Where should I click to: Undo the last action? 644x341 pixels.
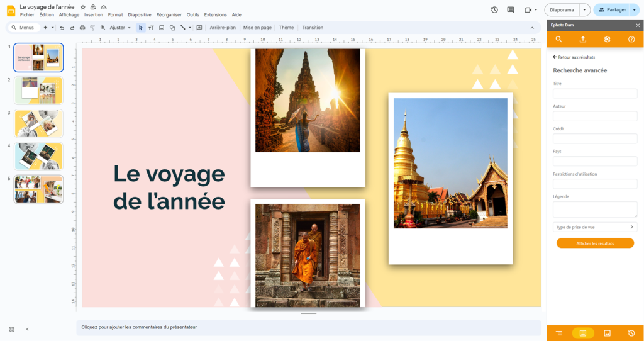(x=62, y=28)
